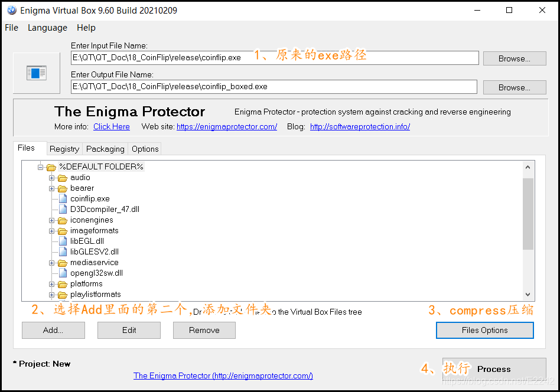Viewport: 560px width, 392px height.
Task: Click the opengl32sw.dll file icon
Action: [63, 273]
